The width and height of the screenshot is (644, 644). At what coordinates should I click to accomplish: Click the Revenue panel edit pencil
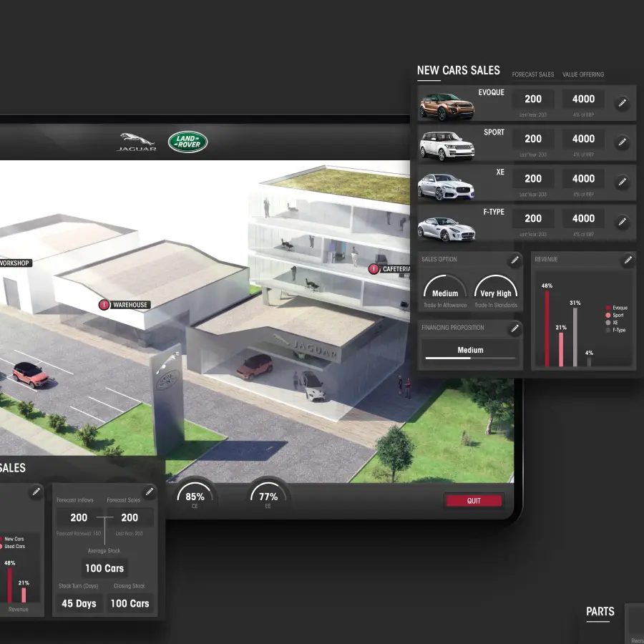(x=628, y=260)
